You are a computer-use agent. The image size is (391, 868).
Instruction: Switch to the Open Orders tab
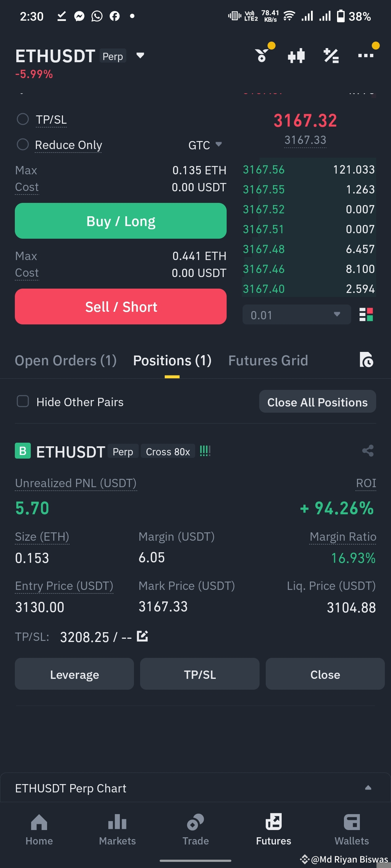[66, 361]
